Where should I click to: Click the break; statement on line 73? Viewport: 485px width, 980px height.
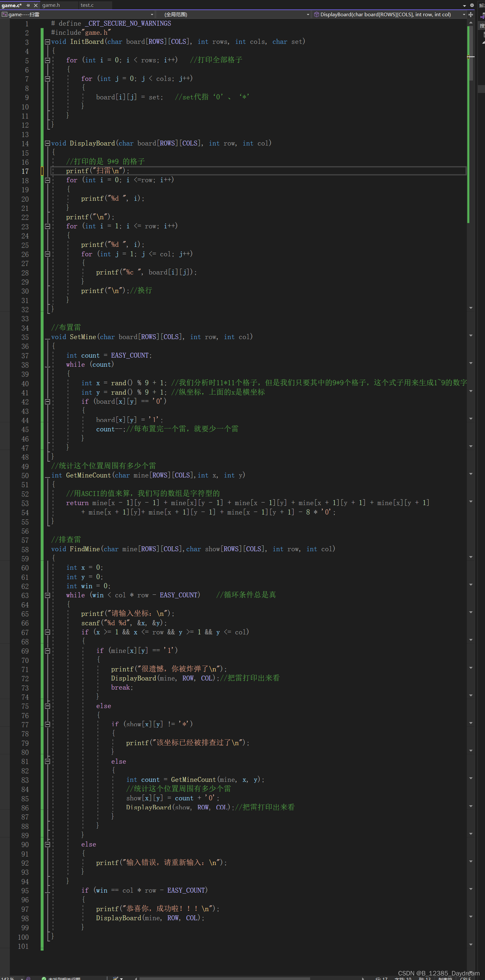[122, 688]
